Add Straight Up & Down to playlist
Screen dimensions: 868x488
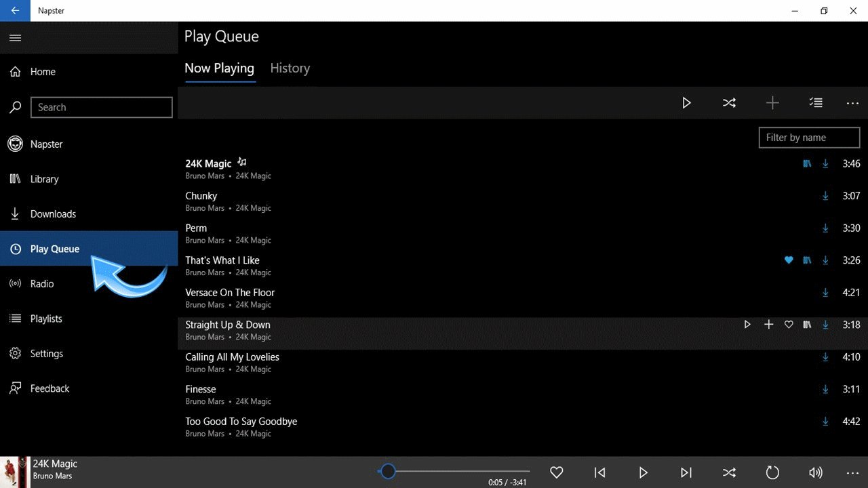tap(768, 325)
